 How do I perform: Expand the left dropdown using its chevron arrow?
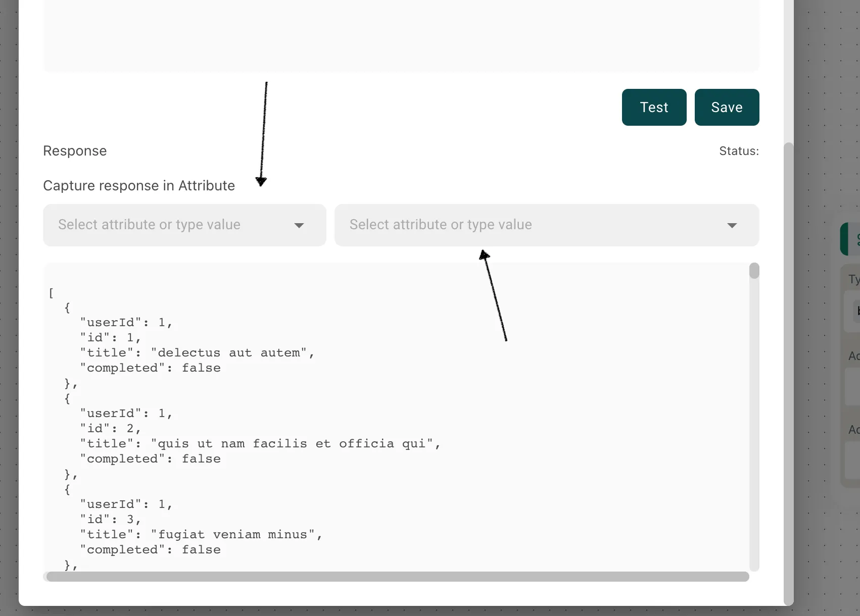click(x=299, y=226)
